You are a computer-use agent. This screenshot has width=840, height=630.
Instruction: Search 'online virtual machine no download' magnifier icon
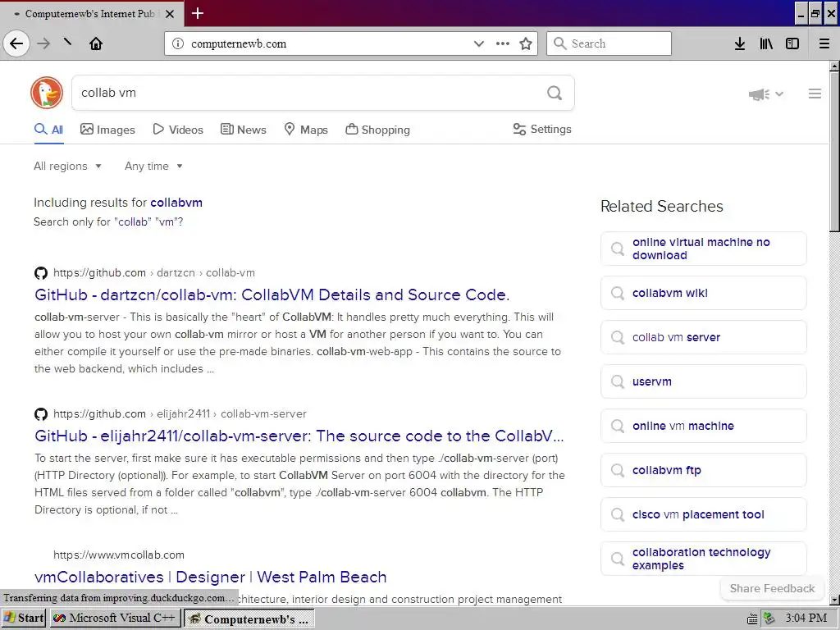click(618, 249)
